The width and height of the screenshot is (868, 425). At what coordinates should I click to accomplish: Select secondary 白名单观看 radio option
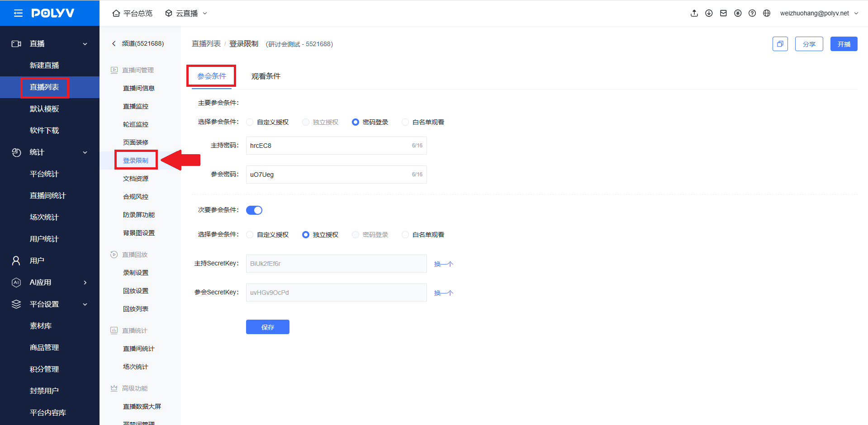(x=405, y=235)
